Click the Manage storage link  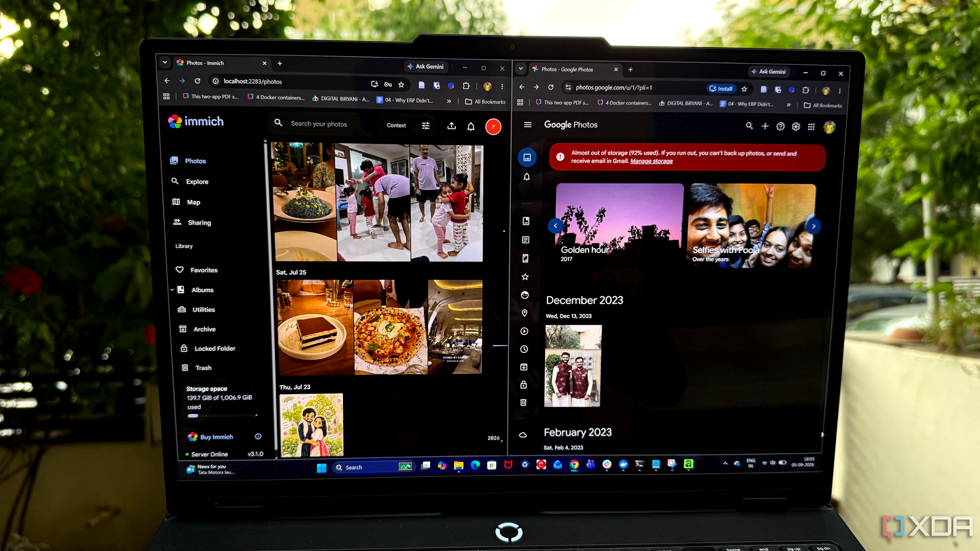coord(652,161)
